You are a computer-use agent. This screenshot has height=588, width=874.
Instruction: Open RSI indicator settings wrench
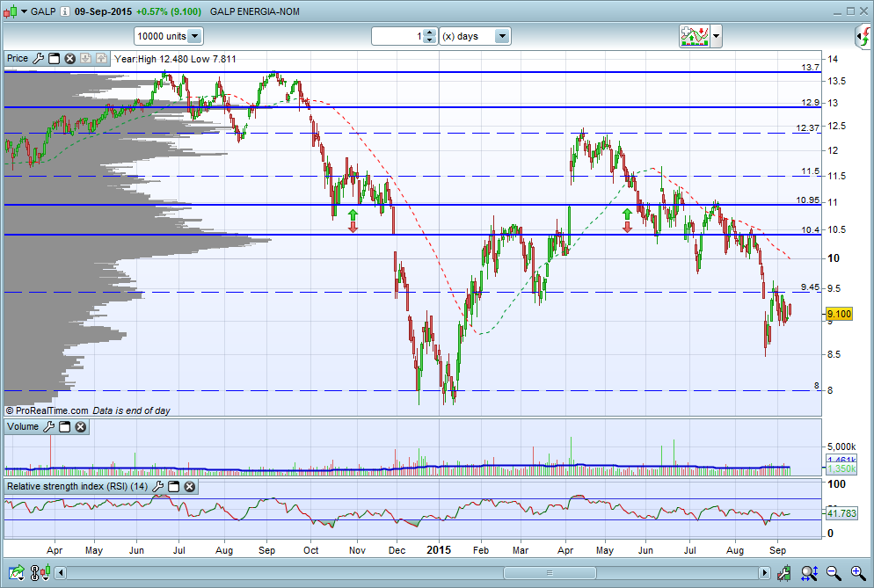(x=157, y=487)
